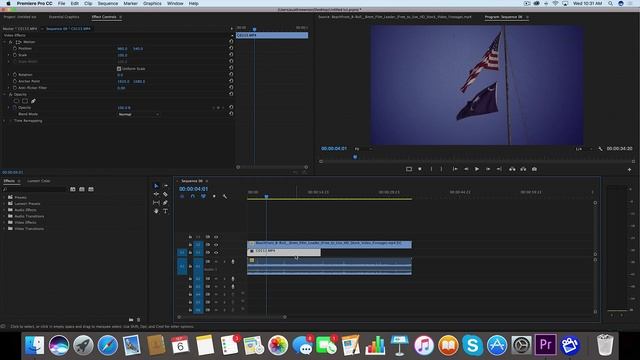Open the File menu
The height and width of the screenshot is (360, 640).
(x=61, y=3)
